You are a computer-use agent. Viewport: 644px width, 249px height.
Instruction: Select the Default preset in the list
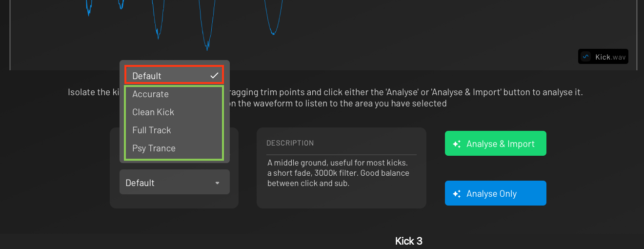click(x=147, y=76)
